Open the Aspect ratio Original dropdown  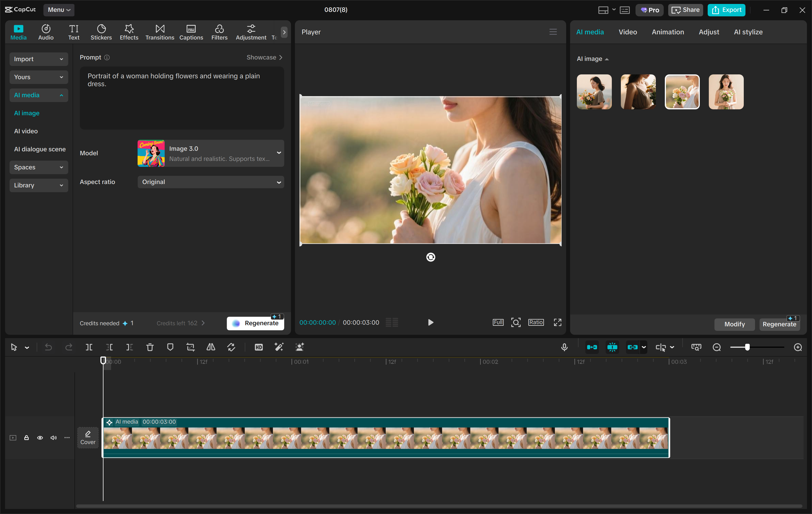coord(211,182)
